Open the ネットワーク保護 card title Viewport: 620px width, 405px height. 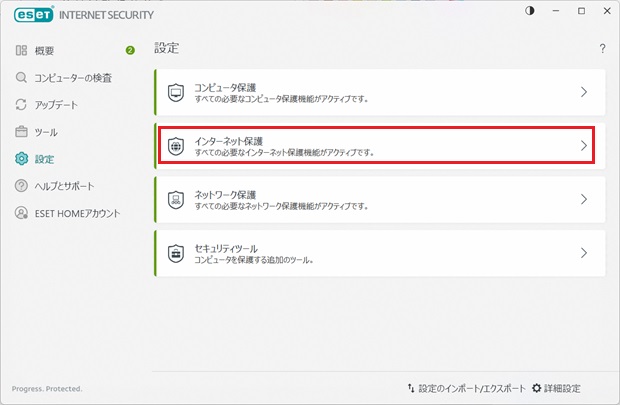point(225,195)
